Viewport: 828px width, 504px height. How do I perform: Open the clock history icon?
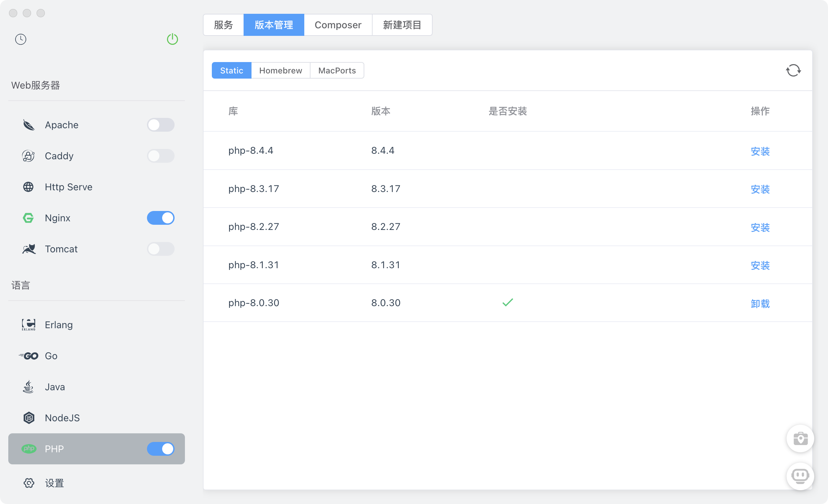pyautogui.click(x=21, y=39)
